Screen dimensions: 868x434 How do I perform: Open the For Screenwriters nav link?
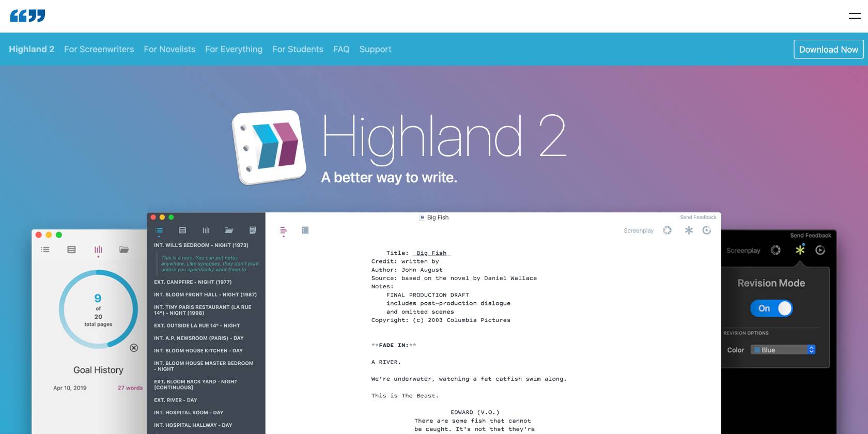[x=99, y=49]
